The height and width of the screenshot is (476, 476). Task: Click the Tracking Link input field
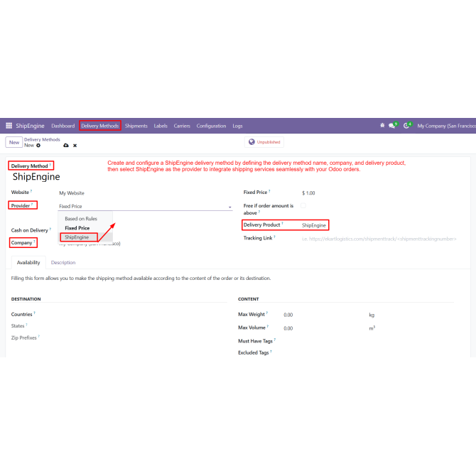(379, 239)
